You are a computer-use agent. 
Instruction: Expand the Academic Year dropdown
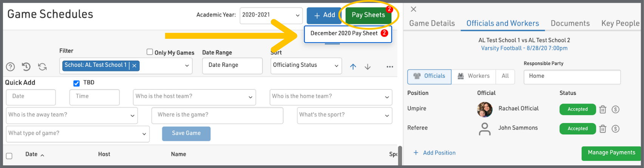[271, 15]
